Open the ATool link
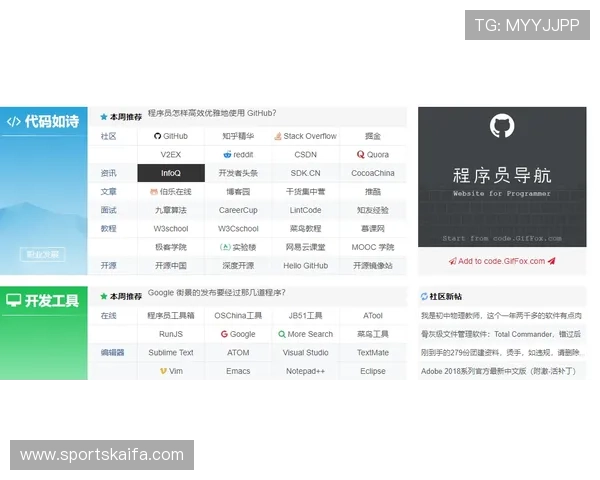 (373, 316)
